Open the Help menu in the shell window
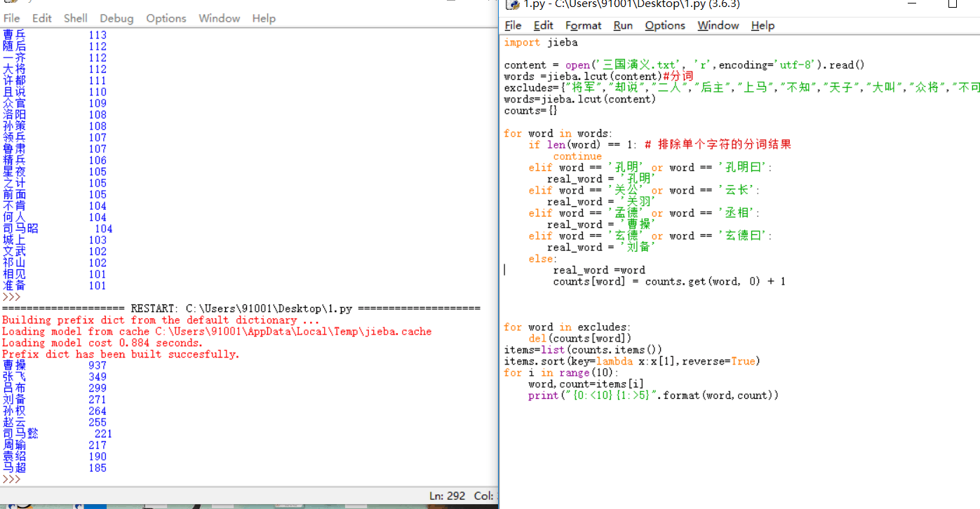Viewport: 980px width, 509px height. click(264, 18)
